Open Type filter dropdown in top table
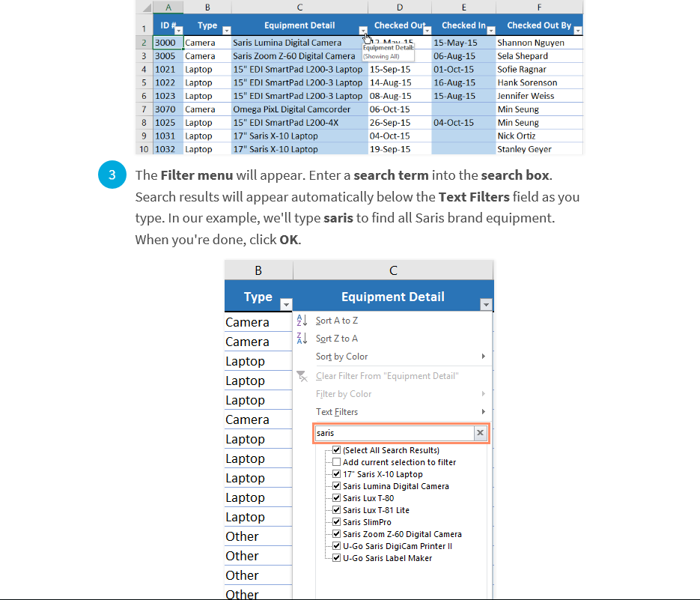The width and height of the screenshot is (700, 600). pos(227,31)
